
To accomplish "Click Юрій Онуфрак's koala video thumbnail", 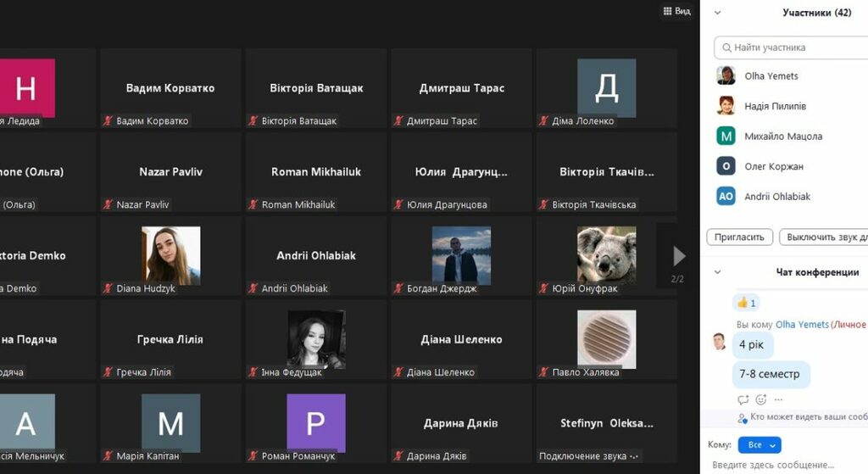I will 606,254.
